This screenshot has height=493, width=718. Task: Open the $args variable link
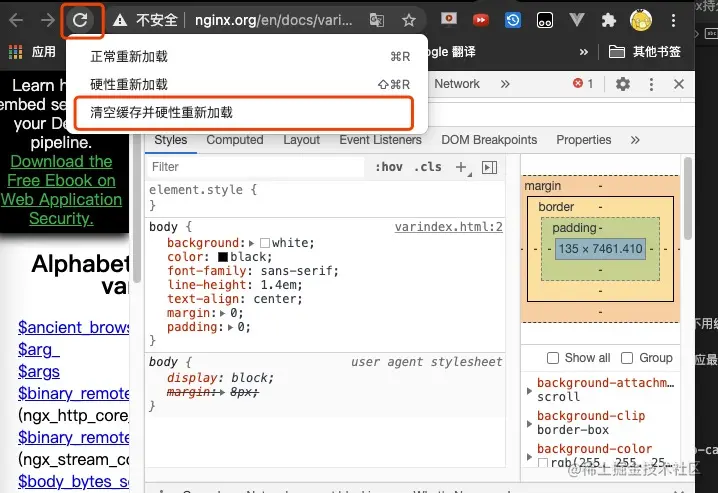pos(39,371)
